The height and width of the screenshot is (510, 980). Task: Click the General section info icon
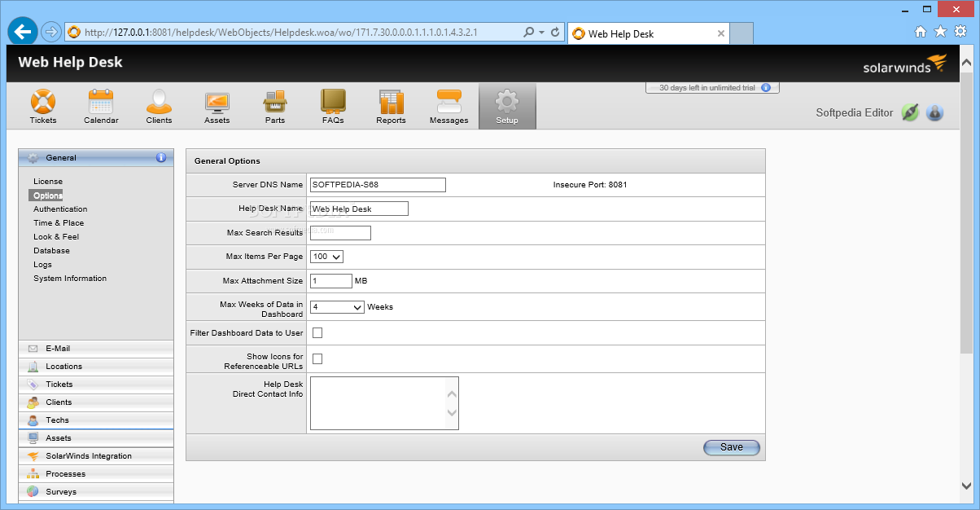[x=161, y=157]
